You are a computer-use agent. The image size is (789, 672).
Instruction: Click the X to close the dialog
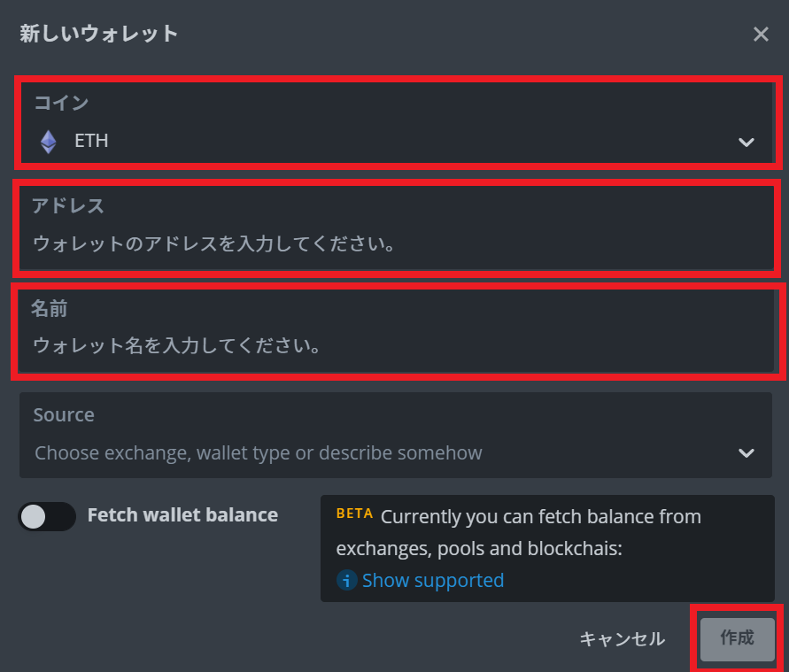(761, 34)
